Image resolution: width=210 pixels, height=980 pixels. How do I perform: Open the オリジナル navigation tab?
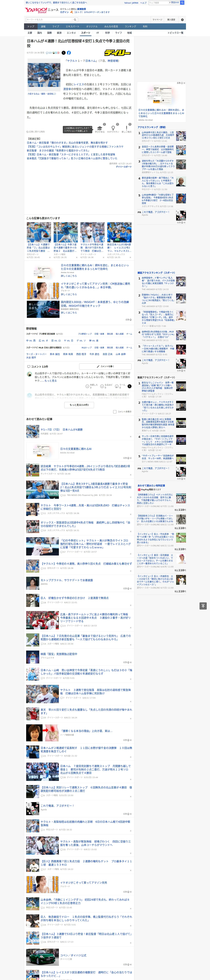coord(92,27)
